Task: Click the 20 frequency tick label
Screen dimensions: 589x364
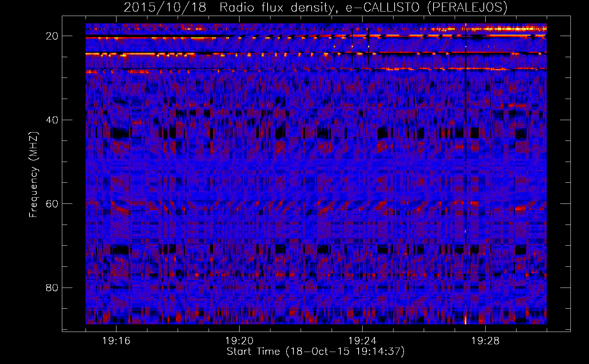Action: tap(52, 36)
